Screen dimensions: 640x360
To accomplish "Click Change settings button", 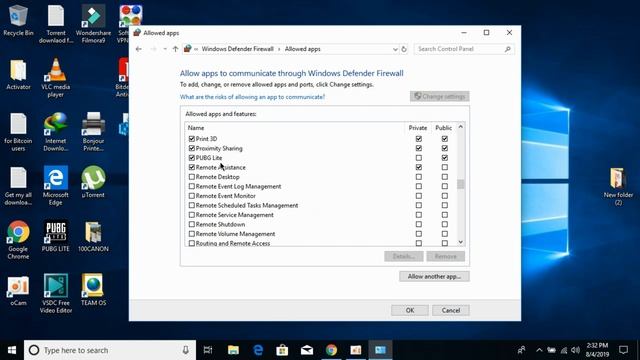I will 440,96.
